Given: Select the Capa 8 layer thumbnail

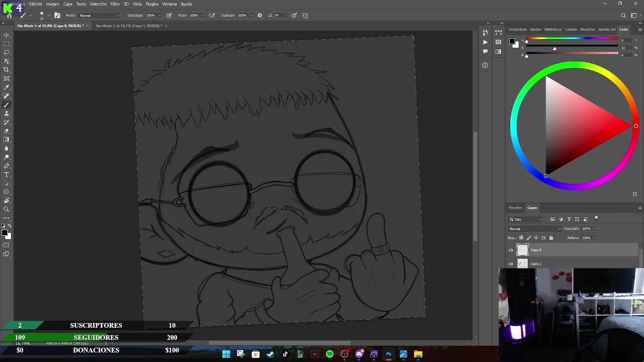Looking at the screenshot, I should tap(523, 250).
